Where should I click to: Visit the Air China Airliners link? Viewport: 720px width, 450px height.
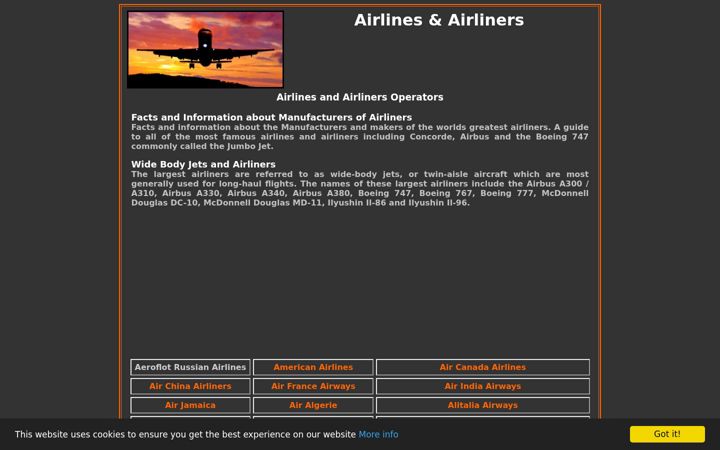click(190, 386)
